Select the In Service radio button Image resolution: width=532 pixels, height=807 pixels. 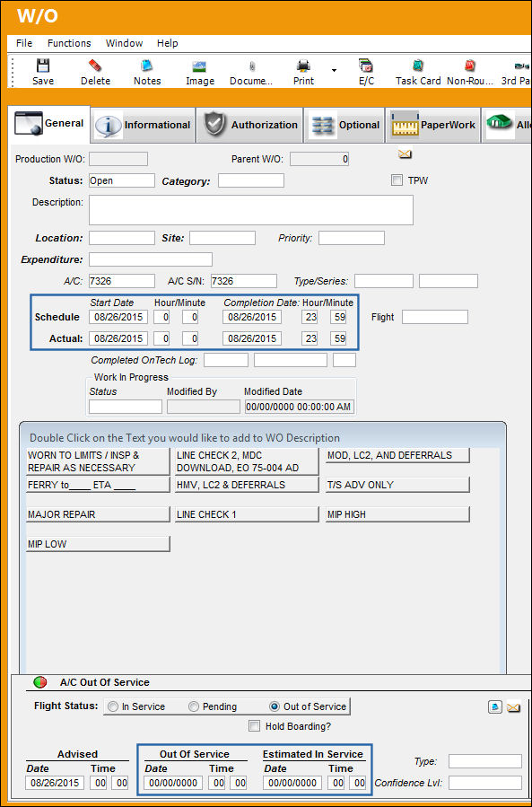coord(112,706)
